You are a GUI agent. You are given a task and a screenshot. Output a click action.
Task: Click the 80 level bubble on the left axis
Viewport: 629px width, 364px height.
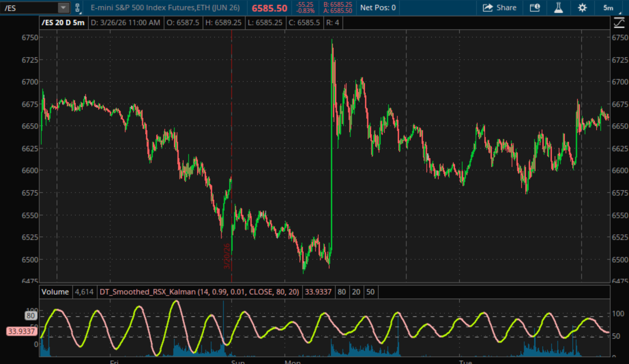pos(31,316)
